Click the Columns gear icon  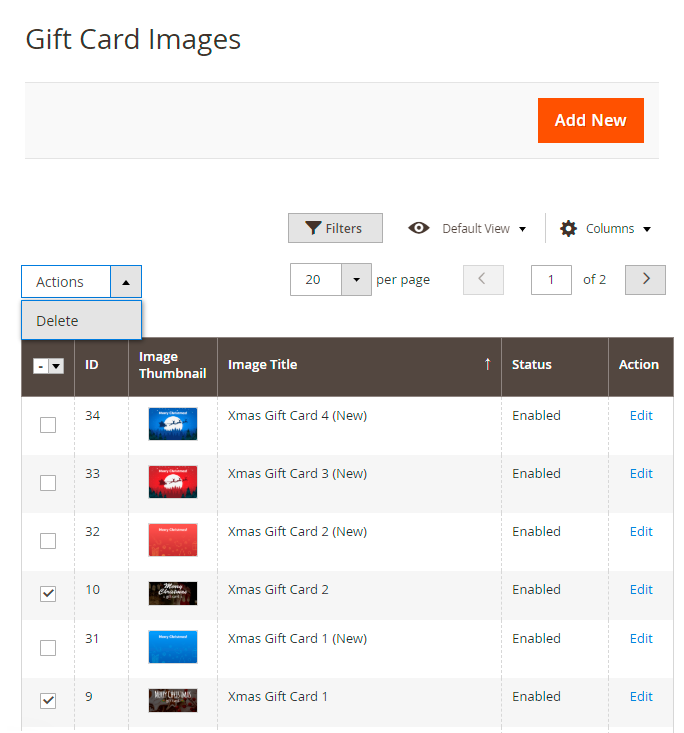(x=568, y=228)
